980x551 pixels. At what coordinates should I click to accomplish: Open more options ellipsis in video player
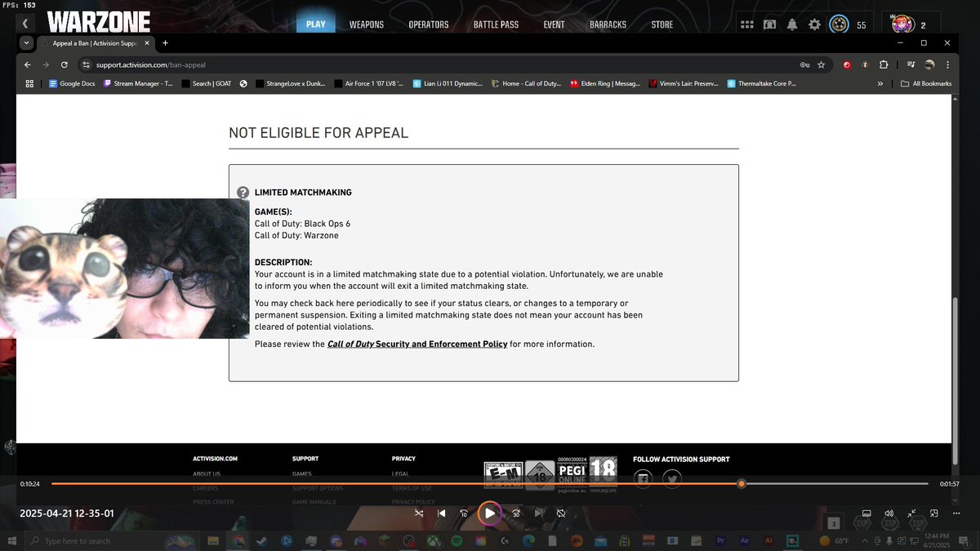(x=955, y=513)
